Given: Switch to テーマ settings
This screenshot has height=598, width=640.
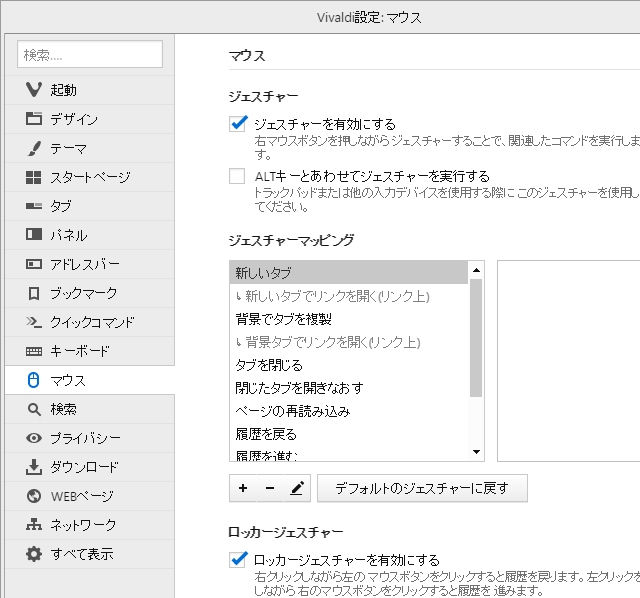Looking at the screenshot, I should 90,148.
